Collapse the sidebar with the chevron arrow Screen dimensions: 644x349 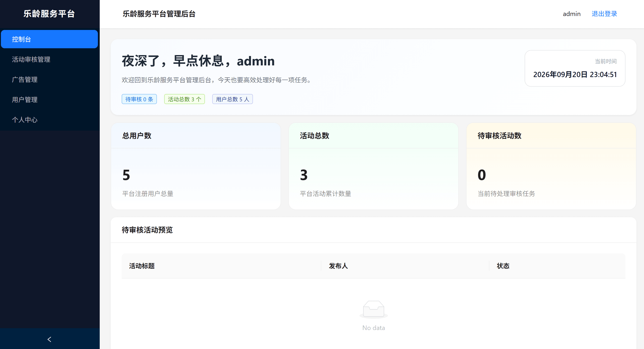tap(49, 339)
